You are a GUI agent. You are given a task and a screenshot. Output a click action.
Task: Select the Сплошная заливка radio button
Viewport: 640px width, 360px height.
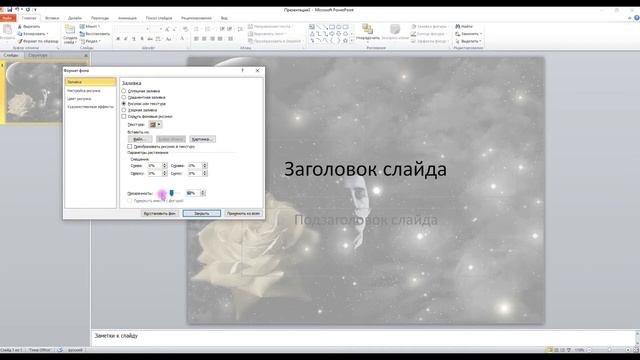tap(124, 91)
